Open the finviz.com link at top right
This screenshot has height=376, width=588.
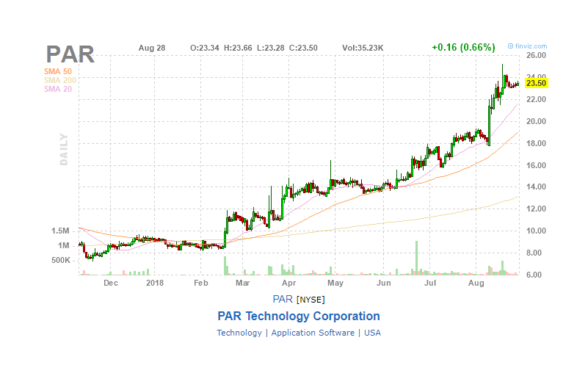[528, 46]
